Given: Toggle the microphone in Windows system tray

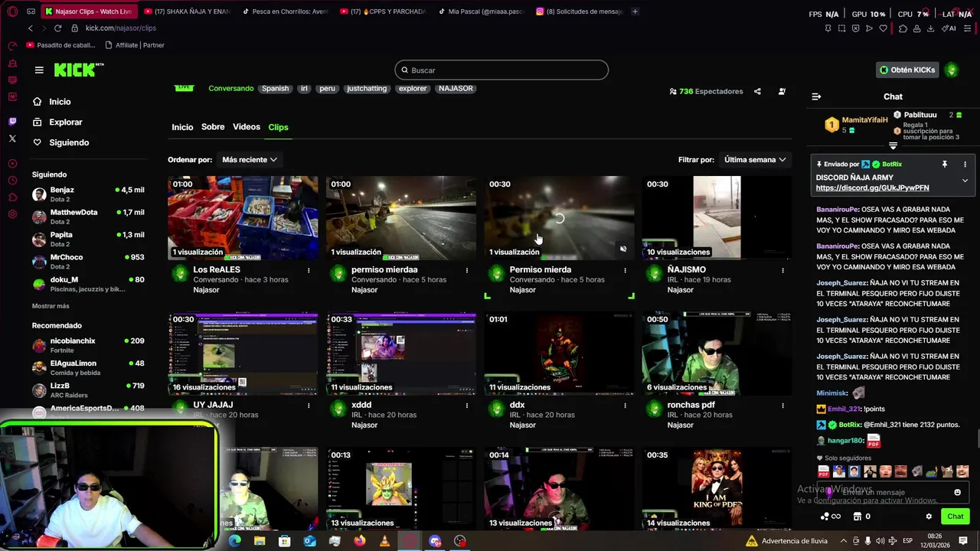Looking at the screenshot, I should click(x=867, y=541).
